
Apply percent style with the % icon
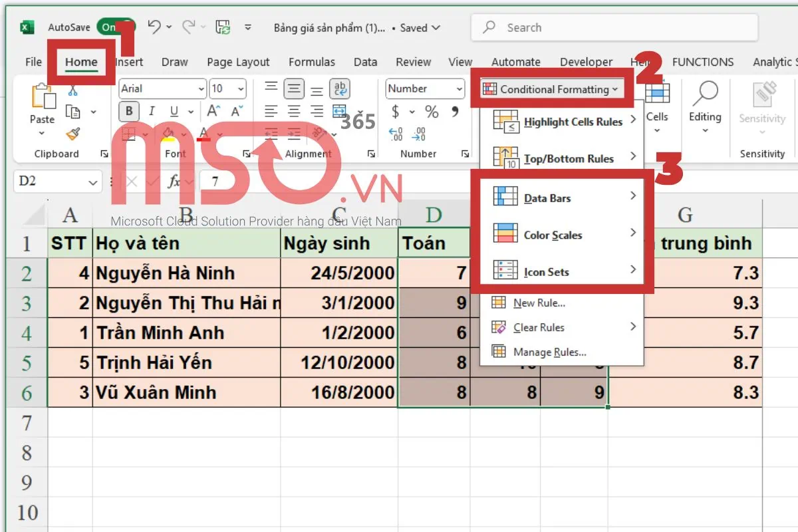[x=432, y=112]
